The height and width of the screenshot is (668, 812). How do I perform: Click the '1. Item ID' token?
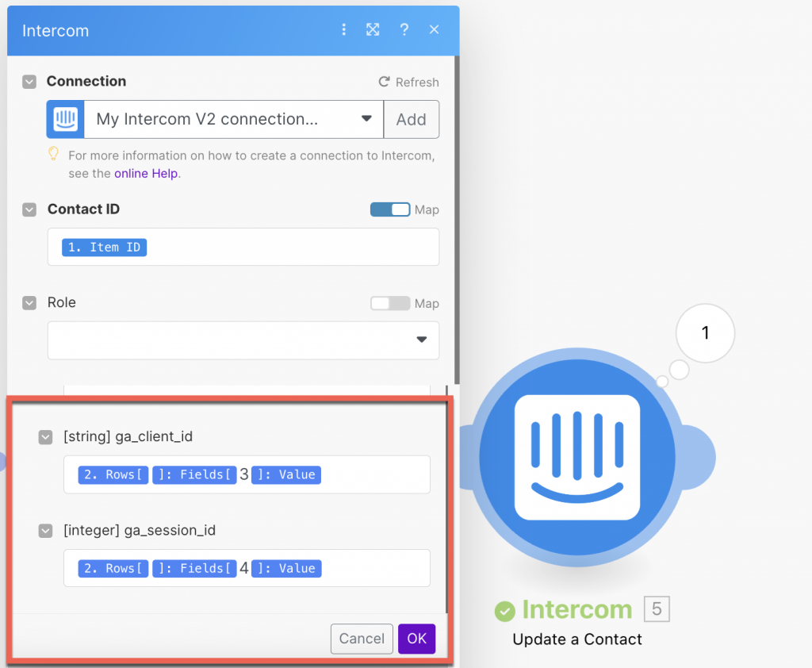point(104,248)
